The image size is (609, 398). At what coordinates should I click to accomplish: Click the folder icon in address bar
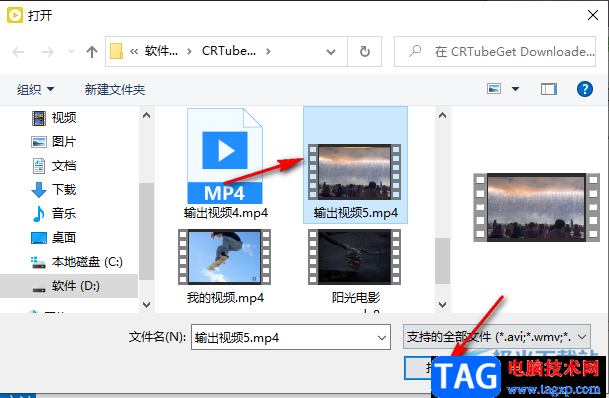tap(116, 51)
